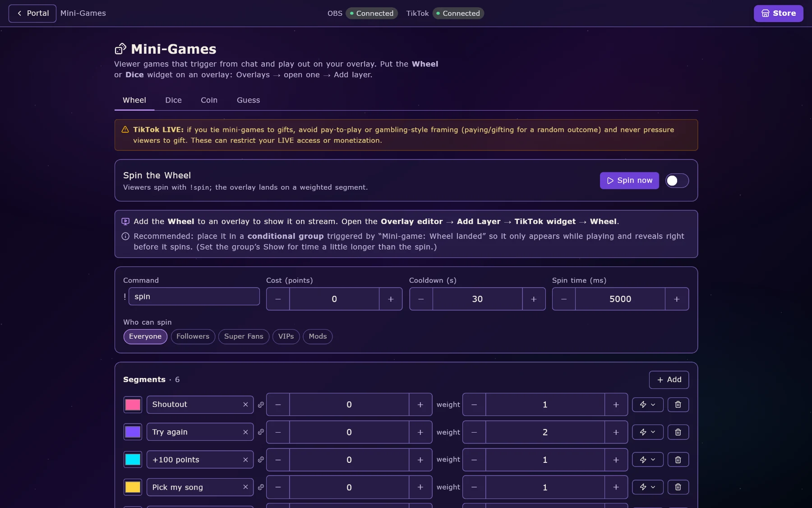Open the yellow Pick my song color swatch
The width and height of the screenshot is (812, 508).
pos(133,487)
